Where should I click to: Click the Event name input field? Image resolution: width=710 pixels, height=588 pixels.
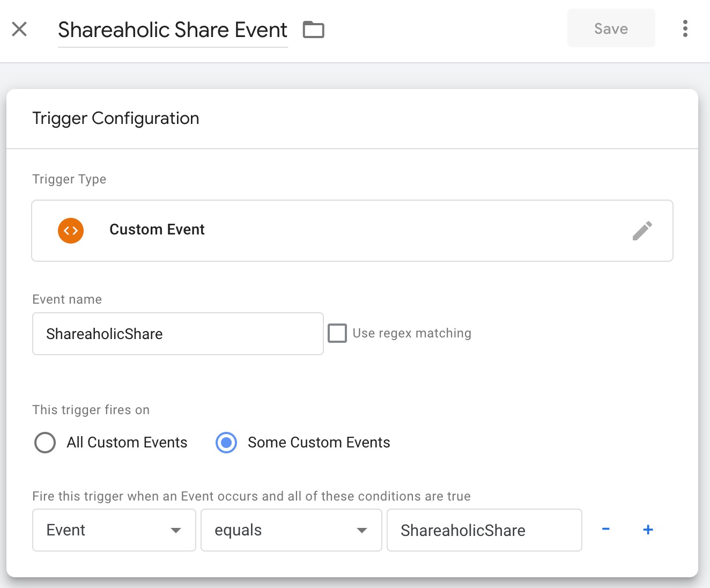click(178, 334)
